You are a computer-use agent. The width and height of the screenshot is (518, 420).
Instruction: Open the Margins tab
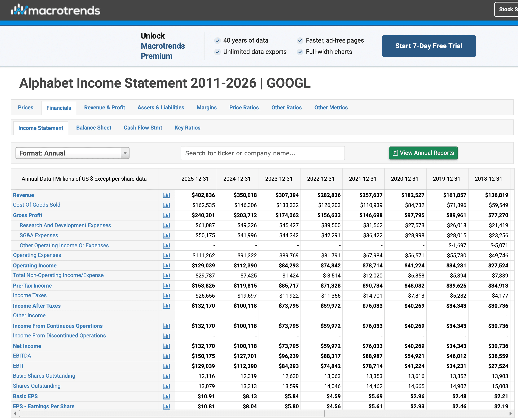coord(207,108)
